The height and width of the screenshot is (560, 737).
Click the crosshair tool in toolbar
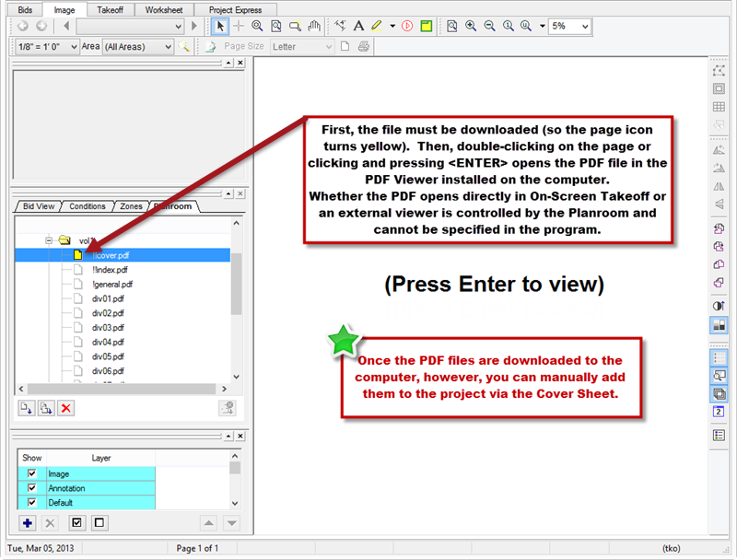tap(239, 27)
